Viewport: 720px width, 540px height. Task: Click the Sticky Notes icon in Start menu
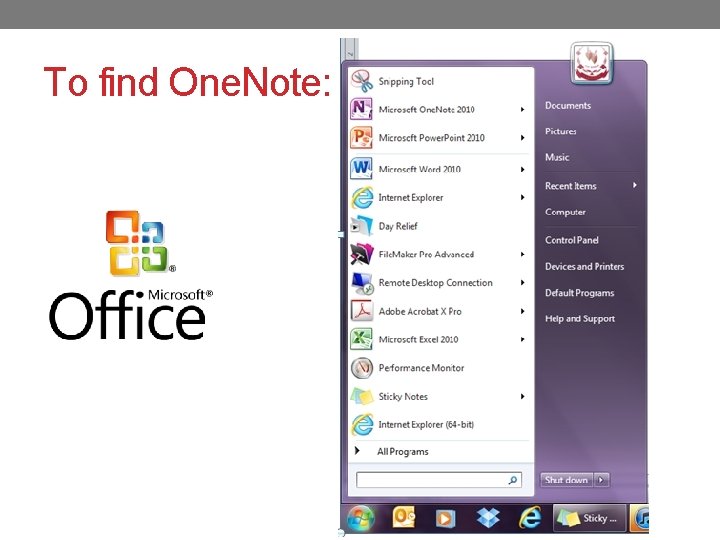tap(361, 396)
